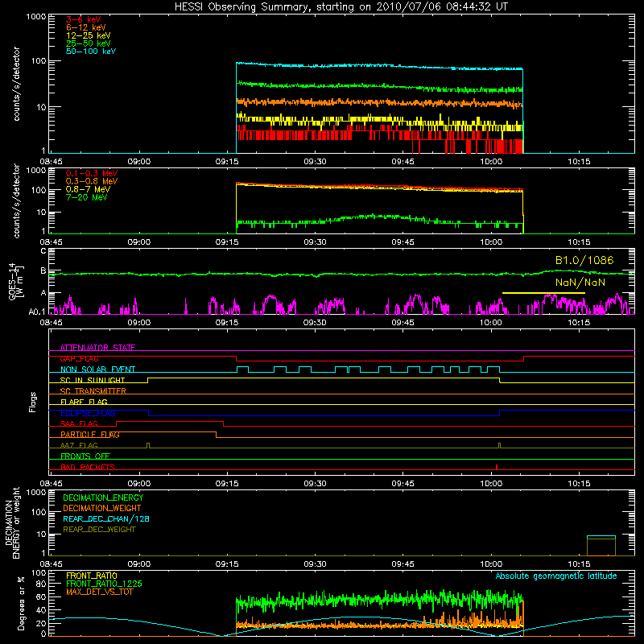Click the DECIMATION_ENERGY legend label
Viewport: 644px width, 644px height.
[x=103, y=497]
